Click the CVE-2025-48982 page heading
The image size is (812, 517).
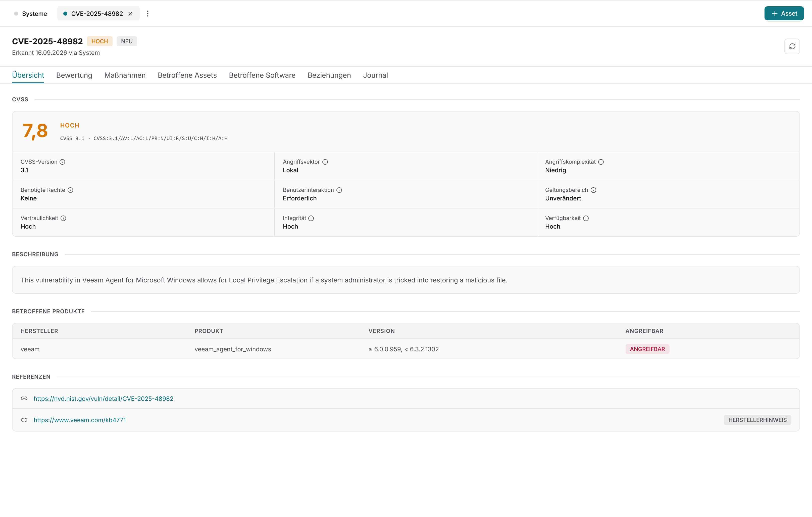pyautogui.click(x=47, y=41)
